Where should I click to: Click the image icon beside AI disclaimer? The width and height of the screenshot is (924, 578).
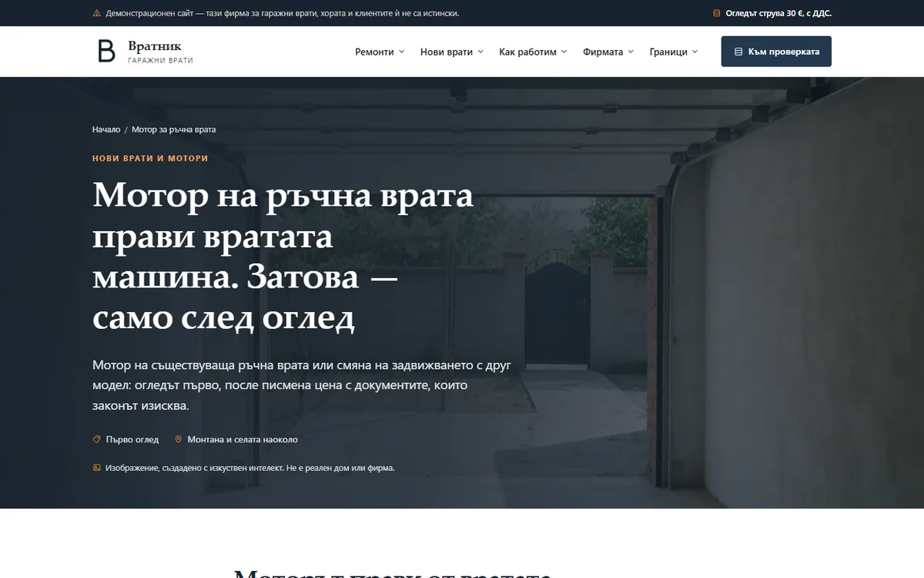tap(96, 468)
